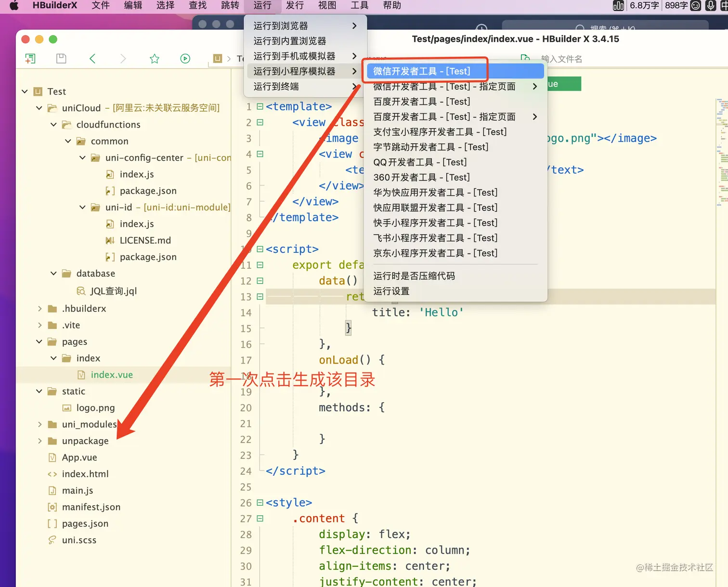This screenshot has width=728, height=587.
Task: Collapse the static folder
Action: [39, 391]
